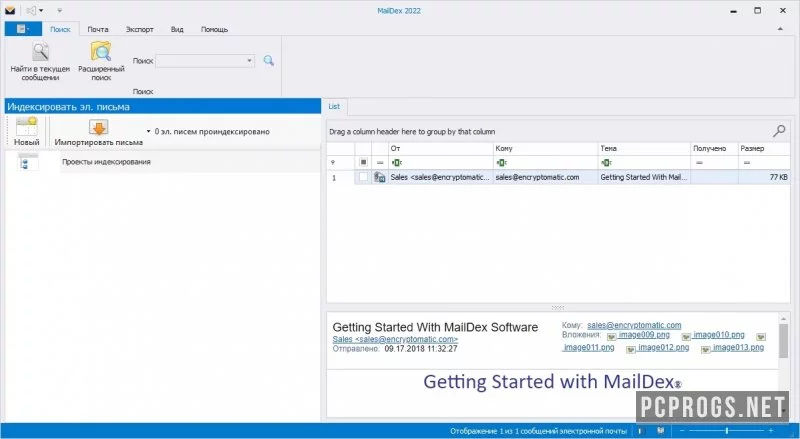Viewport: 800px width, 439px height.
Task: Select Проекты индексирования tree row
Action: (162, 162)
